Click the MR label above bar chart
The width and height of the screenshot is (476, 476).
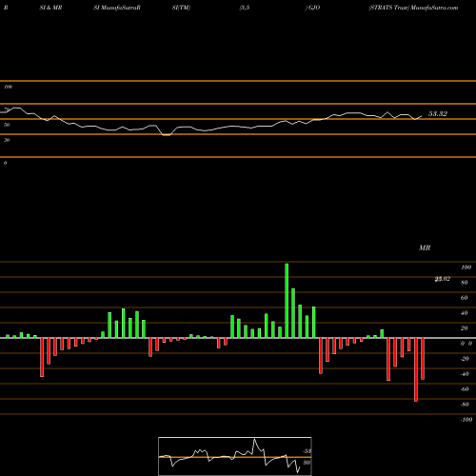(x=425, y=248)
